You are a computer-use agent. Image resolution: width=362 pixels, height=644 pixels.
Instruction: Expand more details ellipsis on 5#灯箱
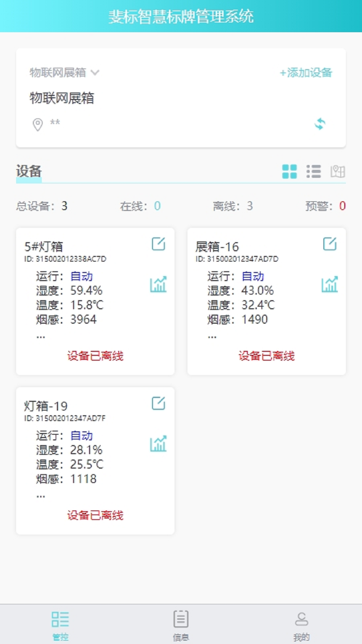click(41, 336)
